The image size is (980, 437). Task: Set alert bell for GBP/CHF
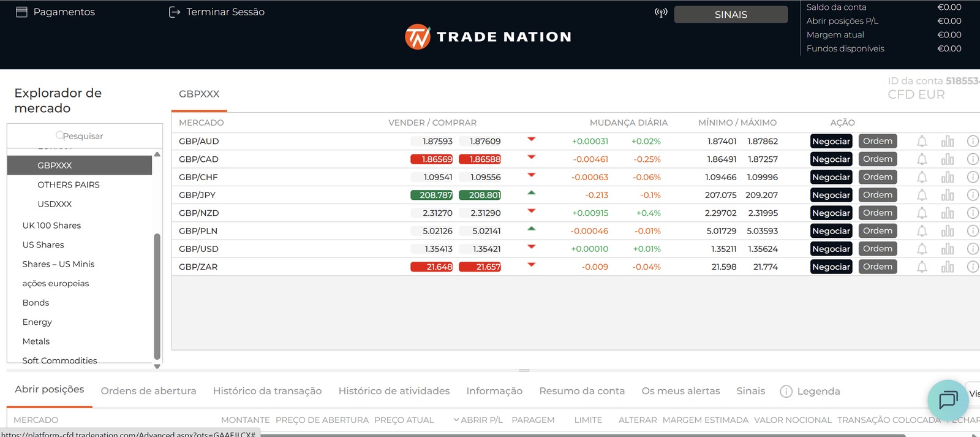(x=922, y=177)
